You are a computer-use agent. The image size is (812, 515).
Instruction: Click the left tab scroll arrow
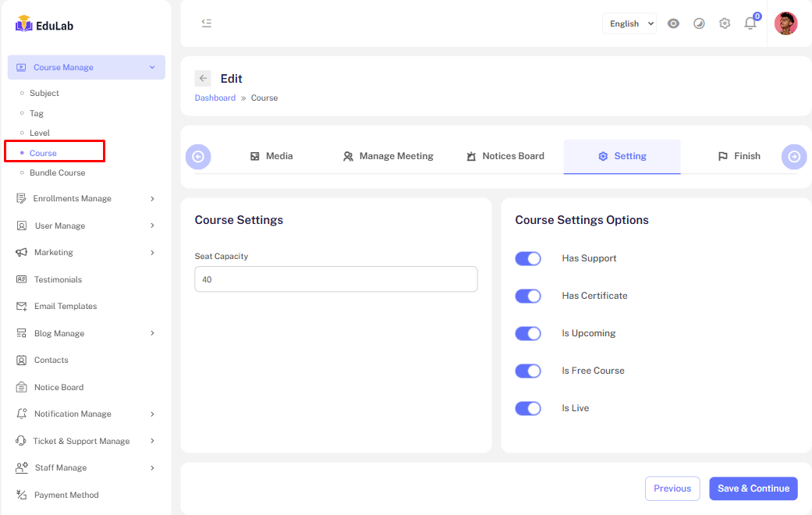(198, 157)
